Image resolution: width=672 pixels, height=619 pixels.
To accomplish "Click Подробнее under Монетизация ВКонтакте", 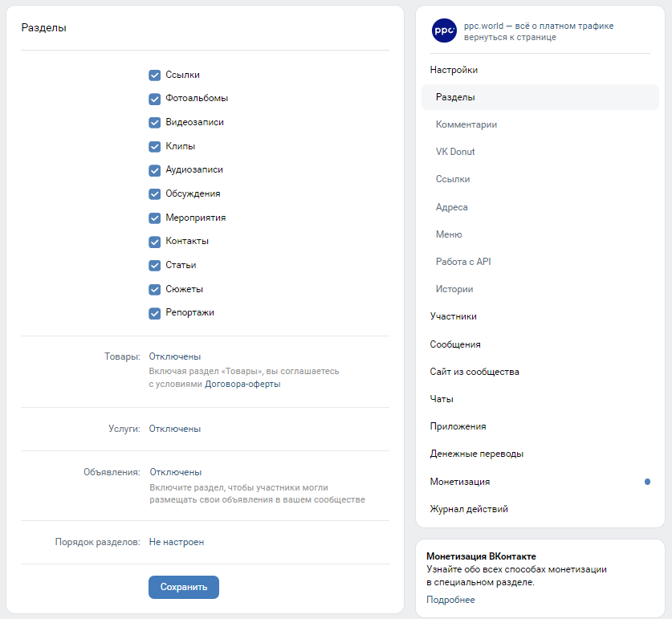I will (450, 600).
